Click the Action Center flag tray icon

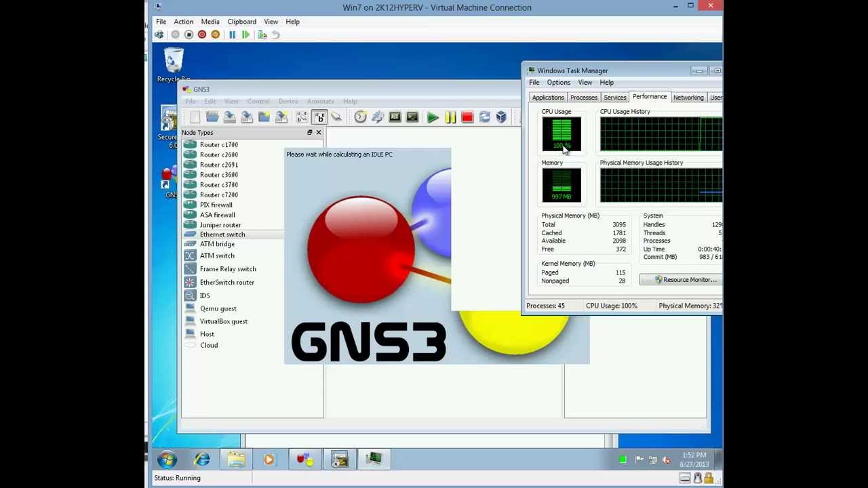point(639,460)
